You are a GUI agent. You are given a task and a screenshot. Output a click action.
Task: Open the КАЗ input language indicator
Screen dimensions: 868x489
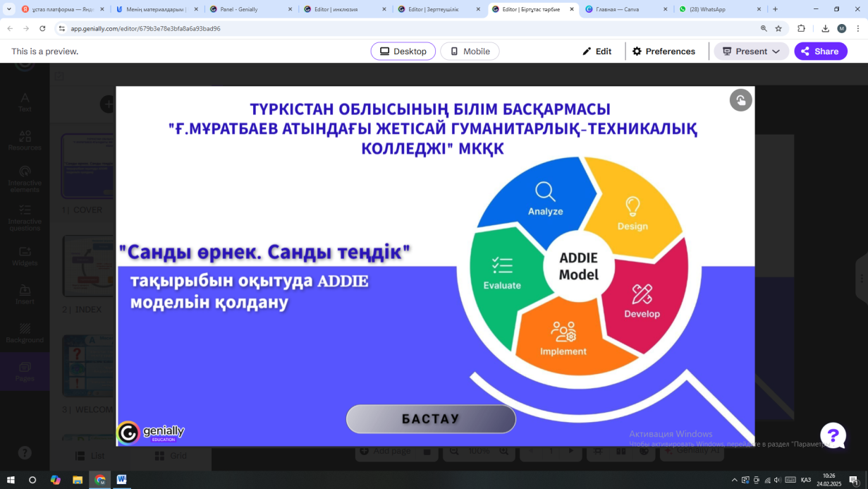point(806,480)
